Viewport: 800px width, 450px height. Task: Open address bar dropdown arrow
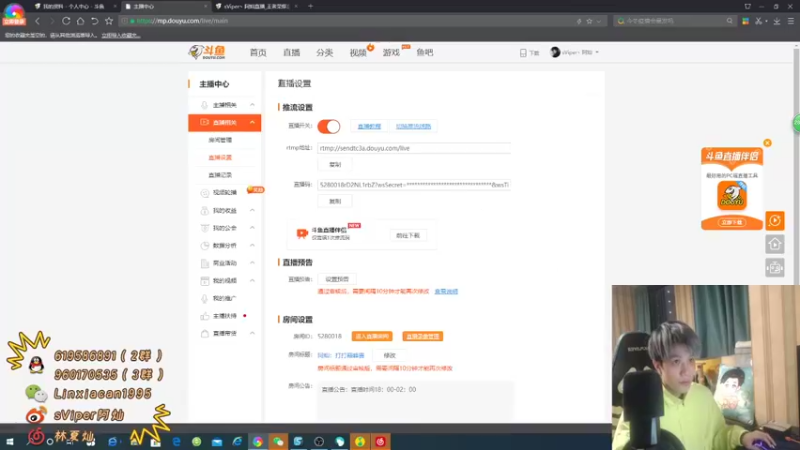coord(598,21)
